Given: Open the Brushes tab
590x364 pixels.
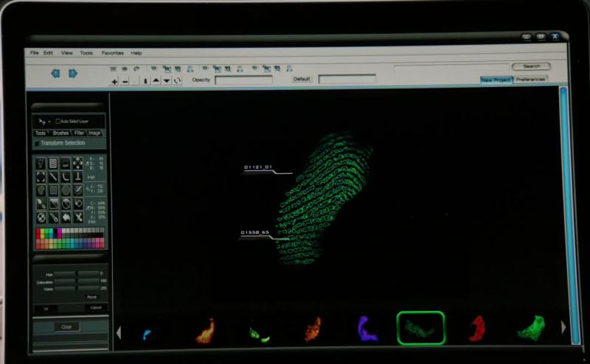Looking at the screenshot, I should (60, 133).
